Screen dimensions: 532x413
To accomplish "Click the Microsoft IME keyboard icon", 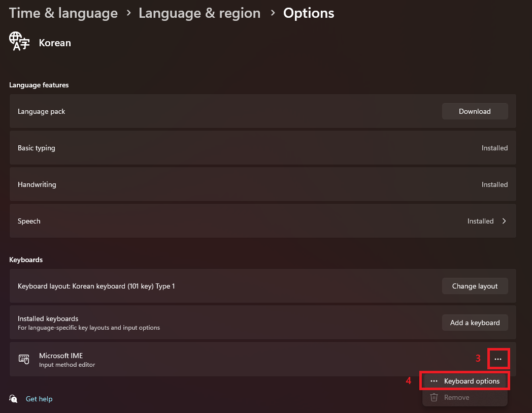I will 24,359.
